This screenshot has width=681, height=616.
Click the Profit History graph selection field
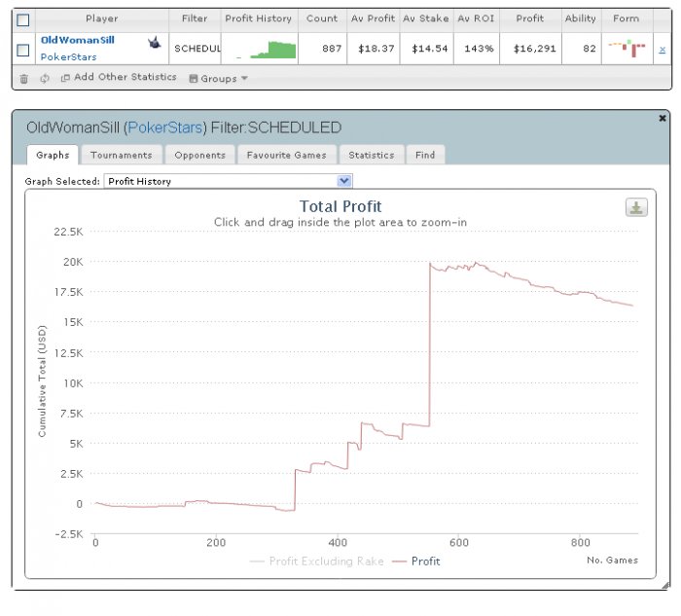point(228,181)
